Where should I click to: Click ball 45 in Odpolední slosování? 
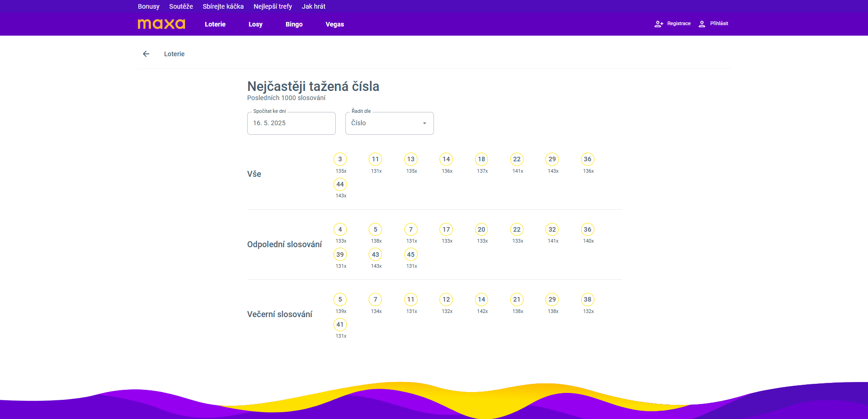pos(411,255)
